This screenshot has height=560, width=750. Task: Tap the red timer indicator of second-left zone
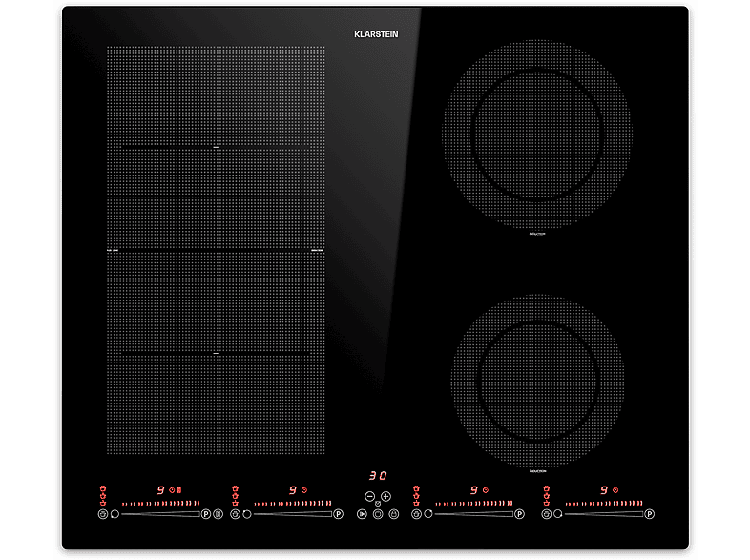click(x=304, y=490)
